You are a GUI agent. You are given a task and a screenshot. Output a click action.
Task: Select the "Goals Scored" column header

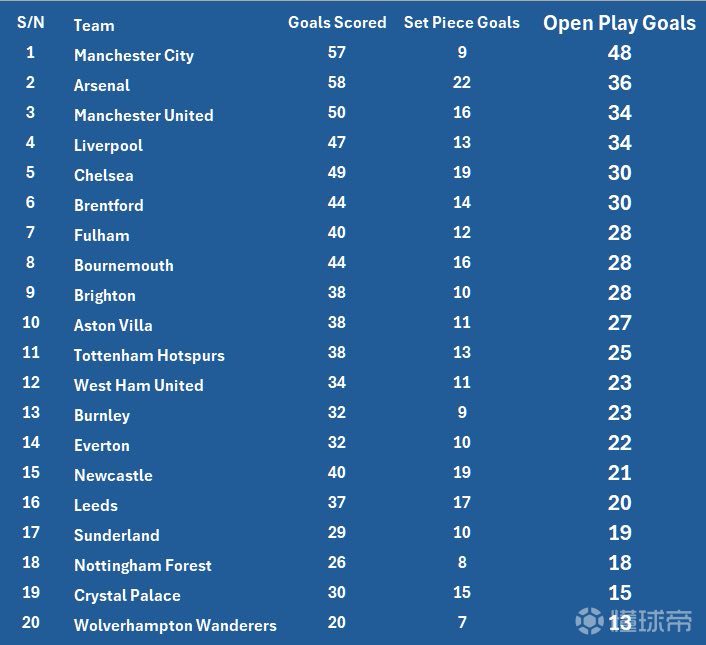(x=337, y=22)
